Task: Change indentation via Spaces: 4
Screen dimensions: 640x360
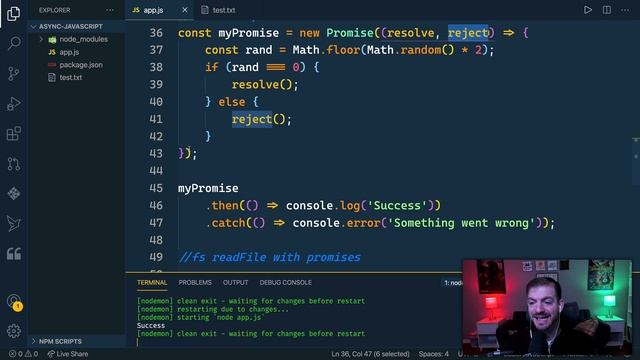Action: coord(433,354)
